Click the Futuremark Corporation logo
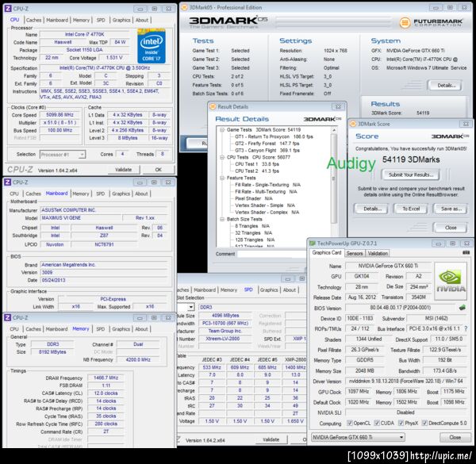The width and height of the screenshot is (476, 464). click(x=431, y=22)
